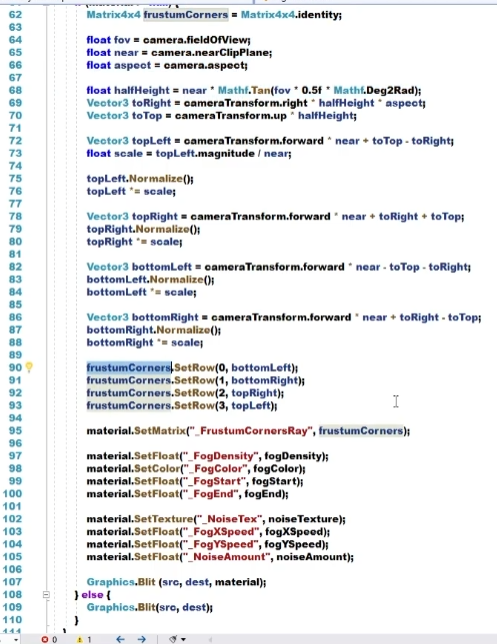Open the code cleanup profile dropdown arrow
Image resolution: width=497 pixels, height=644 pixels.
[183, 639]
